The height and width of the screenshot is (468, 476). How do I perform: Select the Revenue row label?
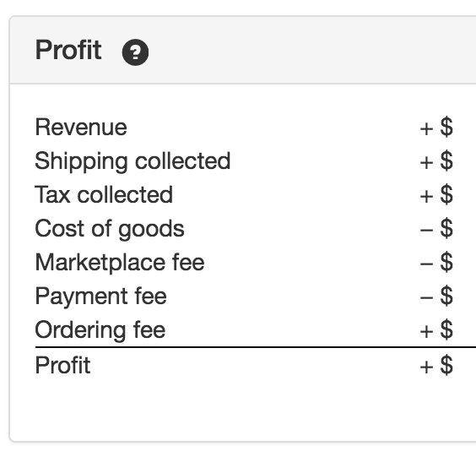81,127
